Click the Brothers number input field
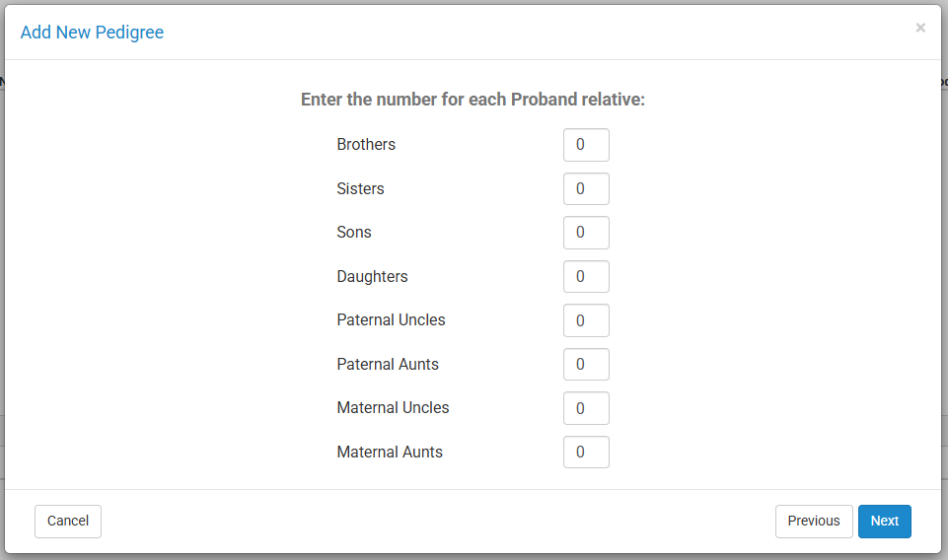The height and width of the screenshot is (560, 948). pos(586,145)
